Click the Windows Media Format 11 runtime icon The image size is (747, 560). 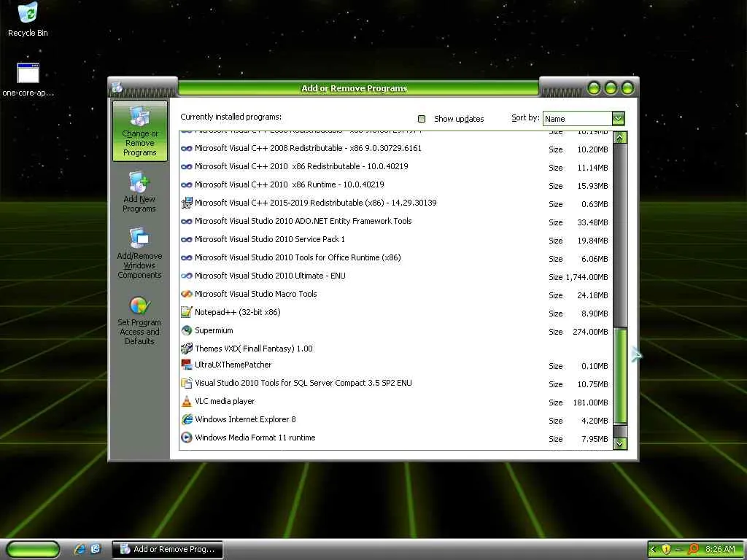[186, 437]
